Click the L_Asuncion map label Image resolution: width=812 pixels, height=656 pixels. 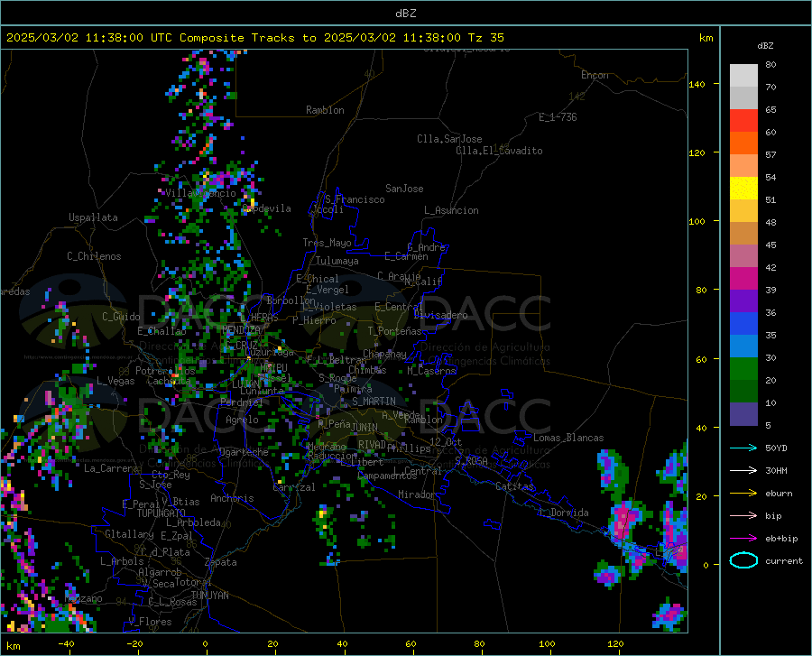point(451,210)
